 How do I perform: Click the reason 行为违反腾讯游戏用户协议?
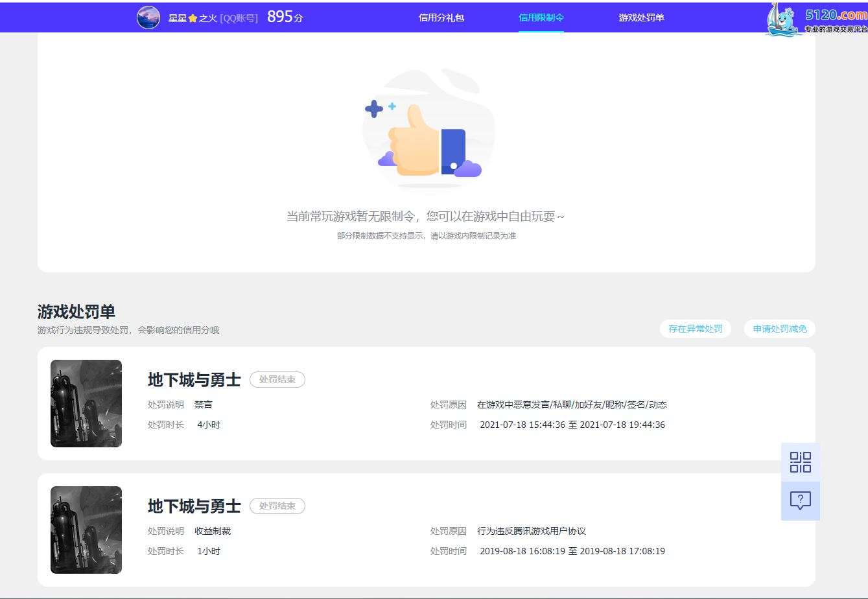[532, 531]
